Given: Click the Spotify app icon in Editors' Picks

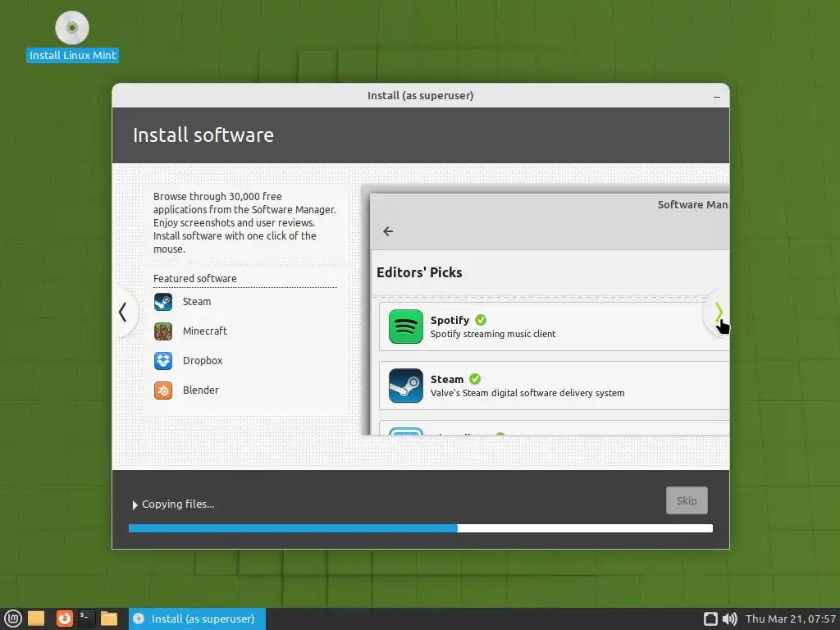Looking at the screenshot, I should click(x=405, y=326).
